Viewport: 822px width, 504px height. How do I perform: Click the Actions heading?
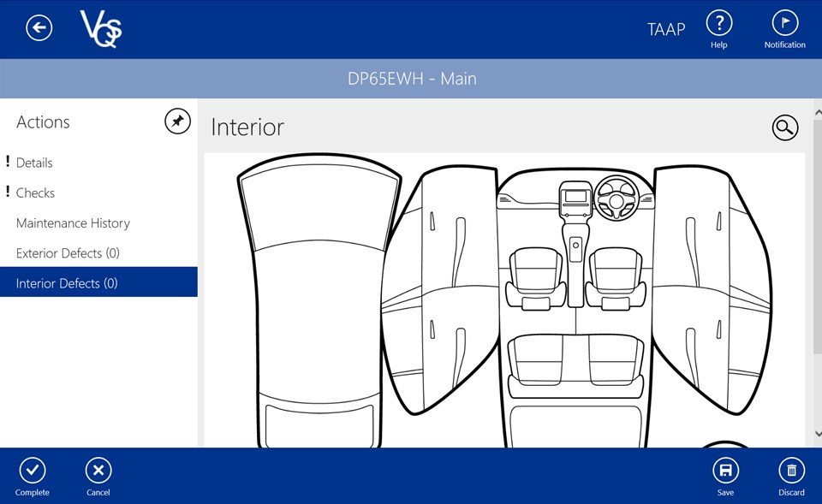[43, 122]
